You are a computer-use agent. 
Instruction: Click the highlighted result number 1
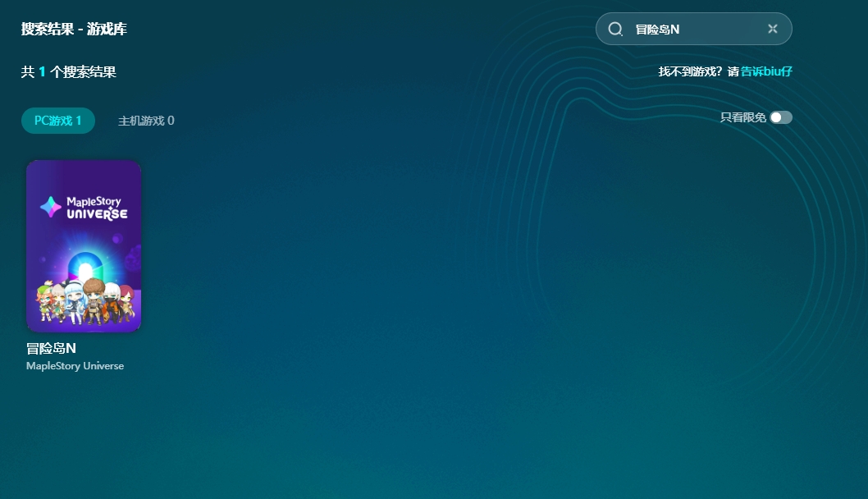(x=42, y=72)
